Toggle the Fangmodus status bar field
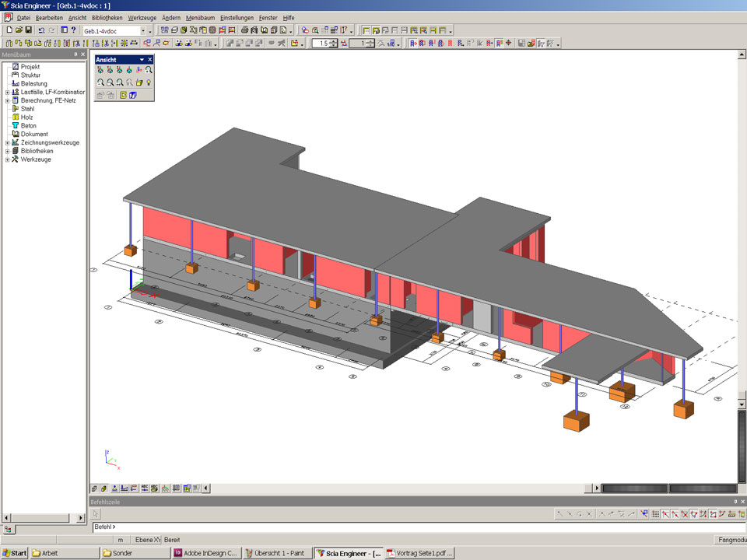 [730, 540]
